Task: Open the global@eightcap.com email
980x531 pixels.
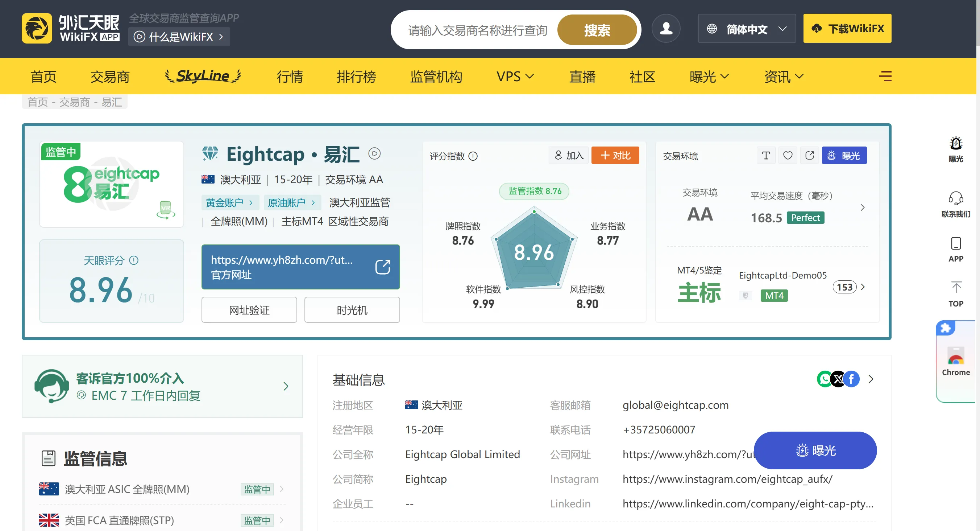Action: (675, 405)
